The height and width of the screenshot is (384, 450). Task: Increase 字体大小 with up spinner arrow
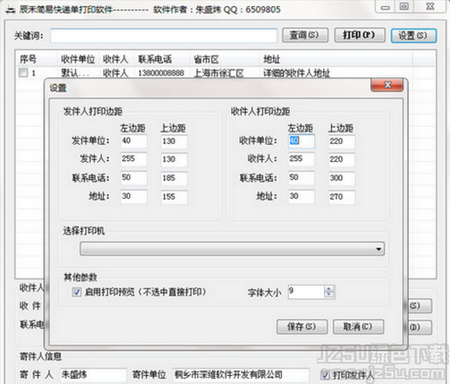[x=329, y=289]
